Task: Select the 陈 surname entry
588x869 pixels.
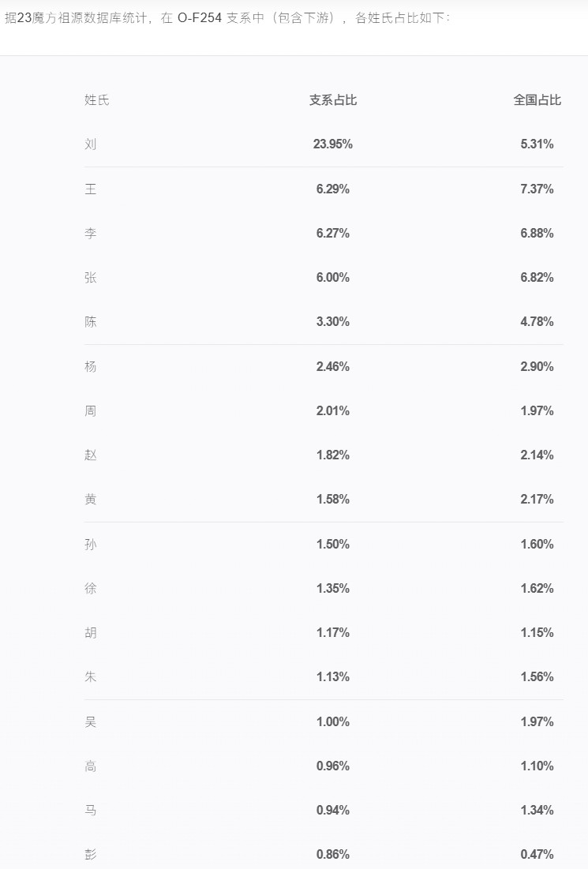Action: pos(90,322)
